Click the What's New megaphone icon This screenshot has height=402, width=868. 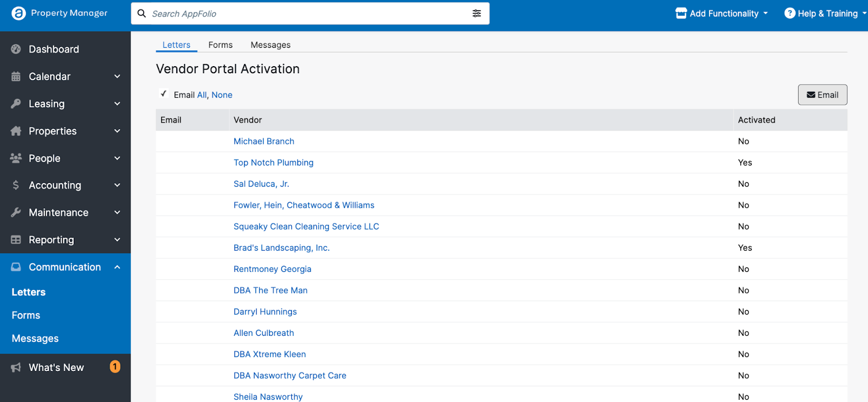(16, 367)
